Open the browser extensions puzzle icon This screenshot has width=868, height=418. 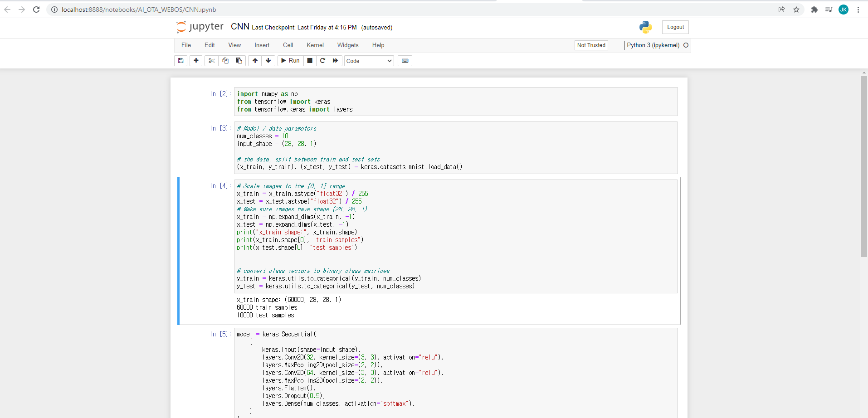point(814,9)
